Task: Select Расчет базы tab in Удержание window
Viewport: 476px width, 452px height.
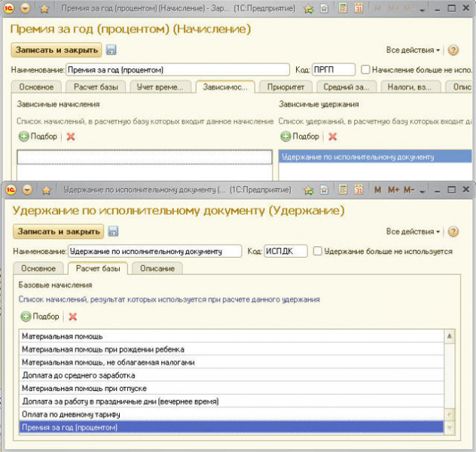Action: pos(98,268)
